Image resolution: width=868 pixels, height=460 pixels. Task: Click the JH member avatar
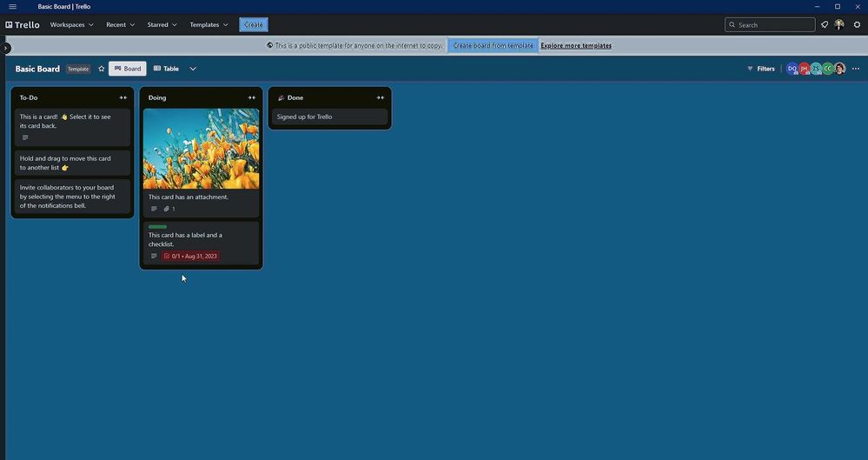(x=804, y=69)
